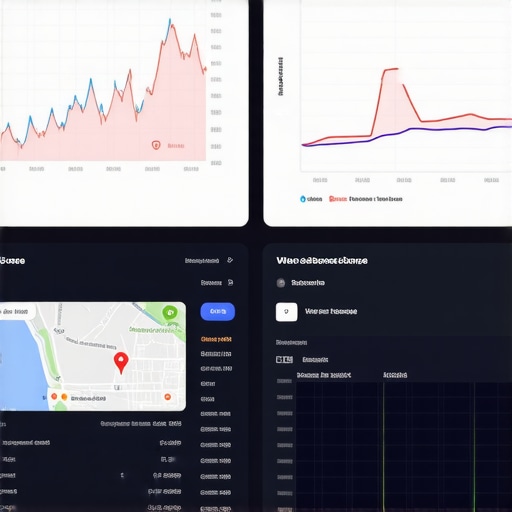Click the blue pill button beside the map

218,311
